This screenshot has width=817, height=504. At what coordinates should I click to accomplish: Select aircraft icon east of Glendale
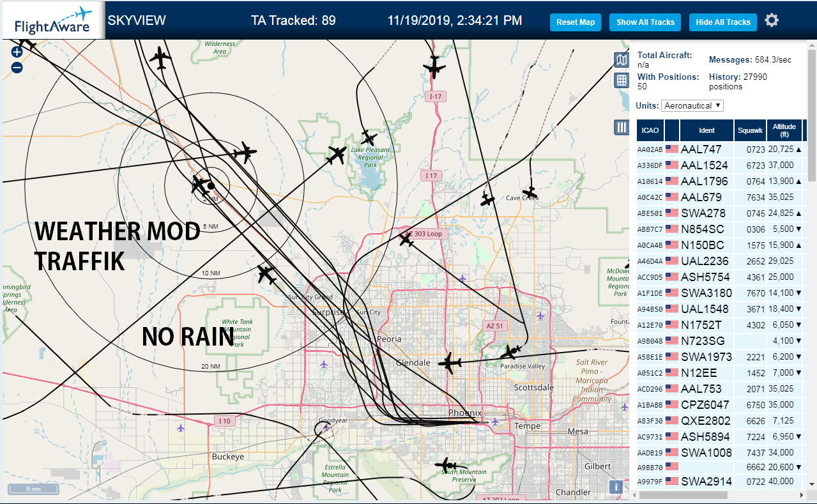[x=450, y=363]
